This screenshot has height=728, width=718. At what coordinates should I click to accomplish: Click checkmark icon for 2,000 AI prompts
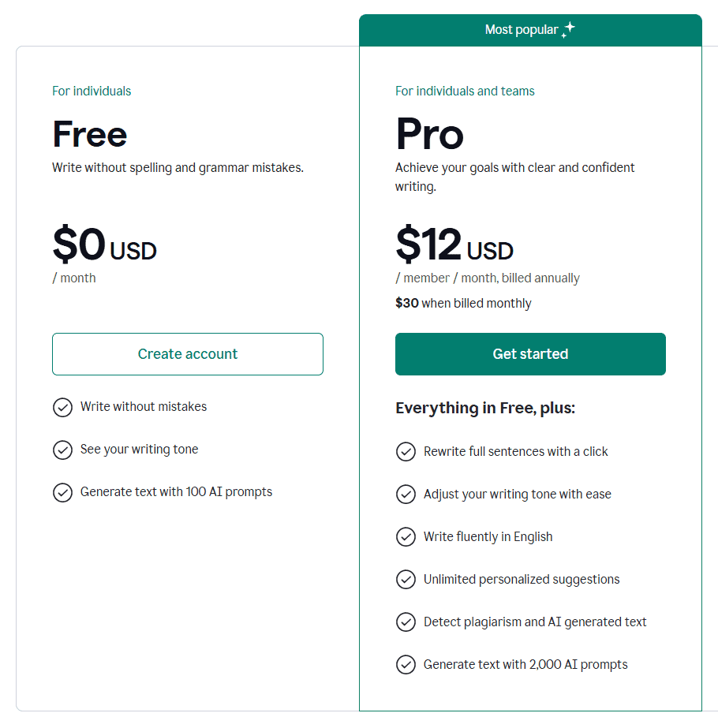click(406, 665)
